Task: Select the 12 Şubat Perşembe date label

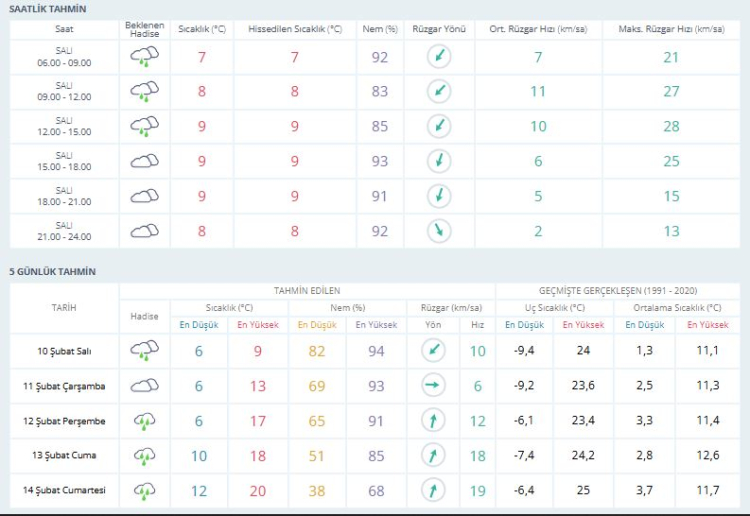Action: coord(64,421)
